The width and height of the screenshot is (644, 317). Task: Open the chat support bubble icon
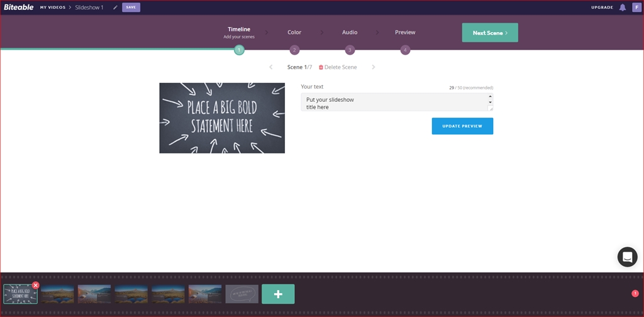click(x=627, y=257)
